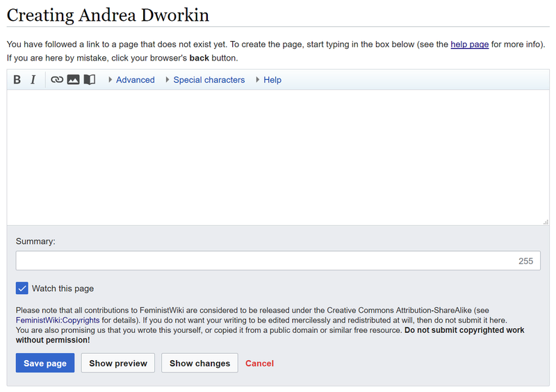This screenshot has height=392, width=556.
Task: Click the Show changes button
Action: 199,363
